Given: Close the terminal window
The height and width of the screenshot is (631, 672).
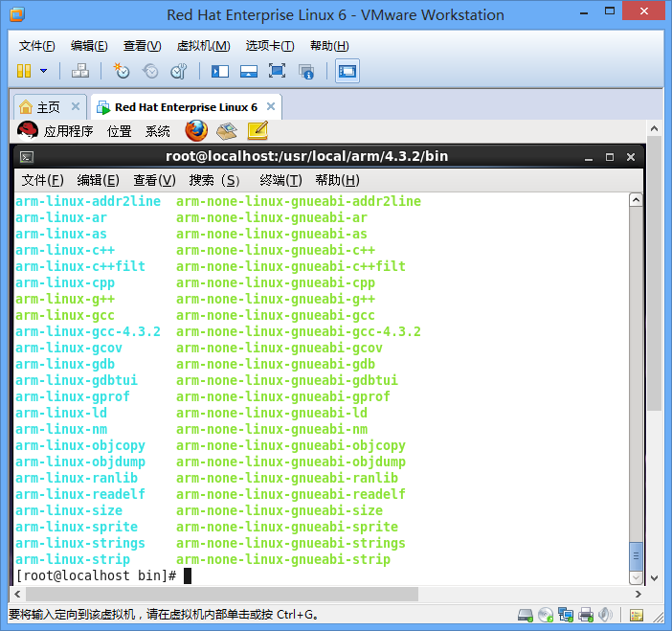Looking at the screenshot, I should (x=631, y=157).
